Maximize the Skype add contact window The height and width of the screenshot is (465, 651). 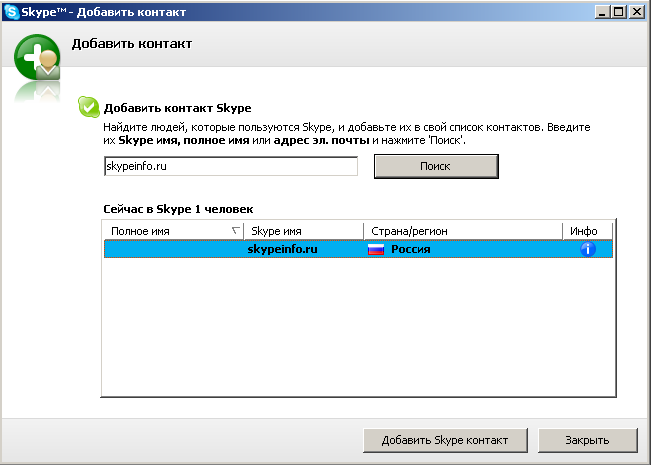click(x=619, y=12)
